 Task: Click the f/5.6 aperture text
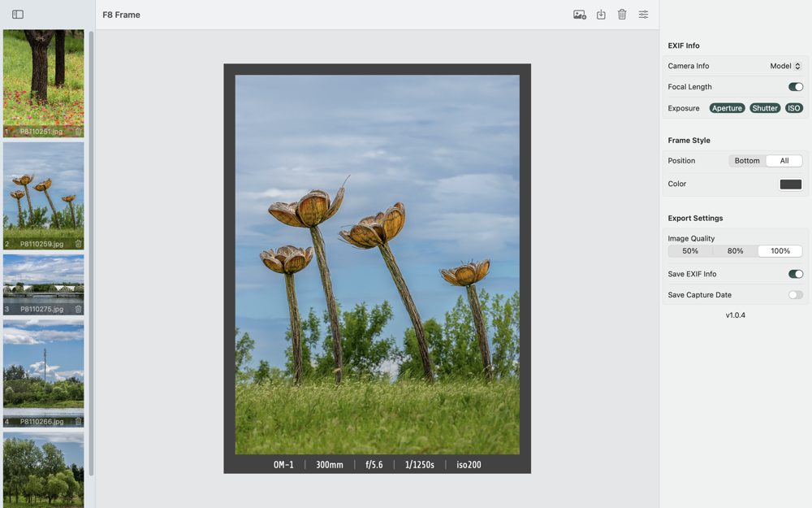click(x=374, y=464)
